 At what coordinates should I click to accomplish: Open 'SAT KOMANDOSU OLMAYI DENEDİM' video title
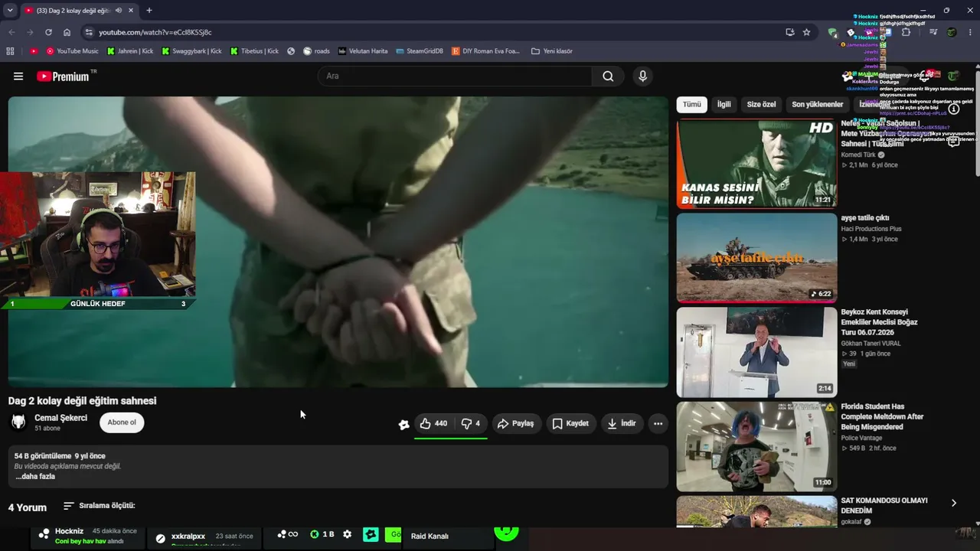[884, 505]
